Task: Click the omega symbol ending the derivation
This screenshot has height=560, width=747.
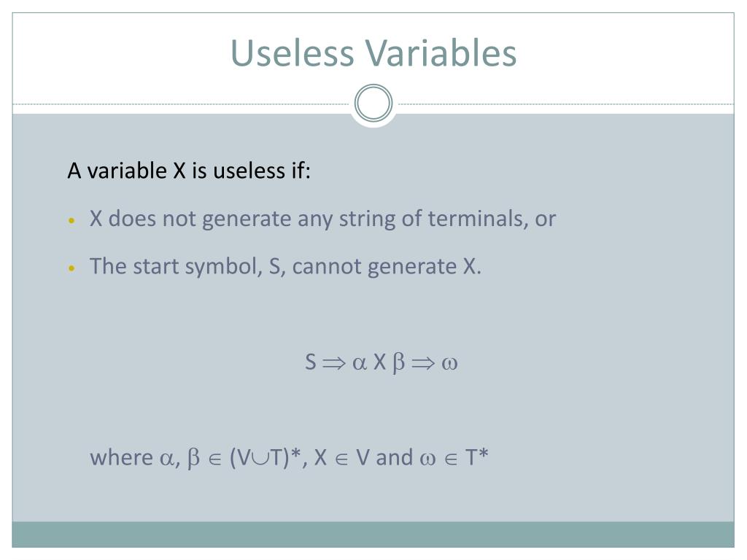Action: 449,364
